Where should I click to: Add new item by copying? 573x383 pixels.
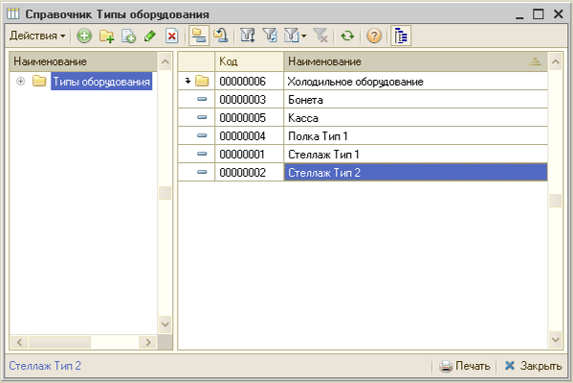129,36
